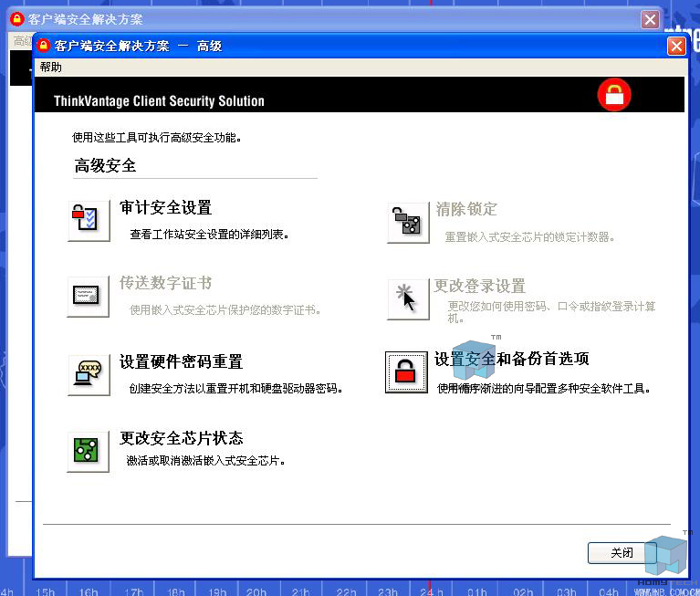Viewport: 700px width, 596px height.
Task: Open the 帮助 menu
Action: click(50, 67)
